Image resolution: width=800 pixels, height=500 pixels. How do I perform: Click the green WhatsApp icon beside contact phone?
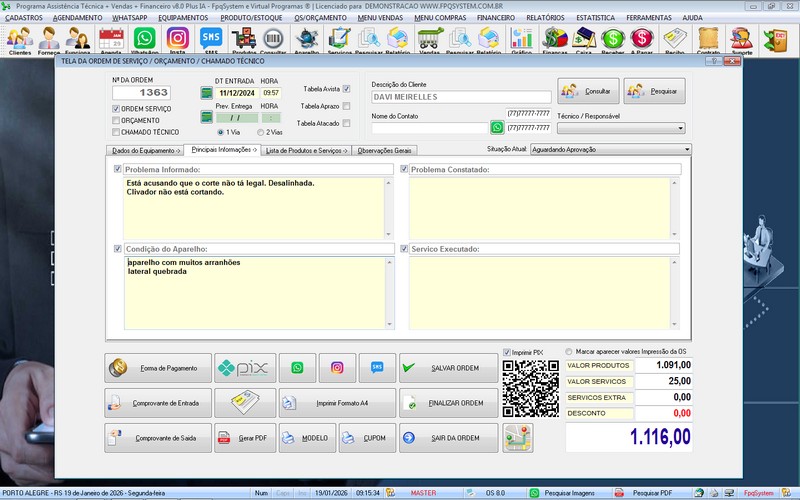coord(497,127)
